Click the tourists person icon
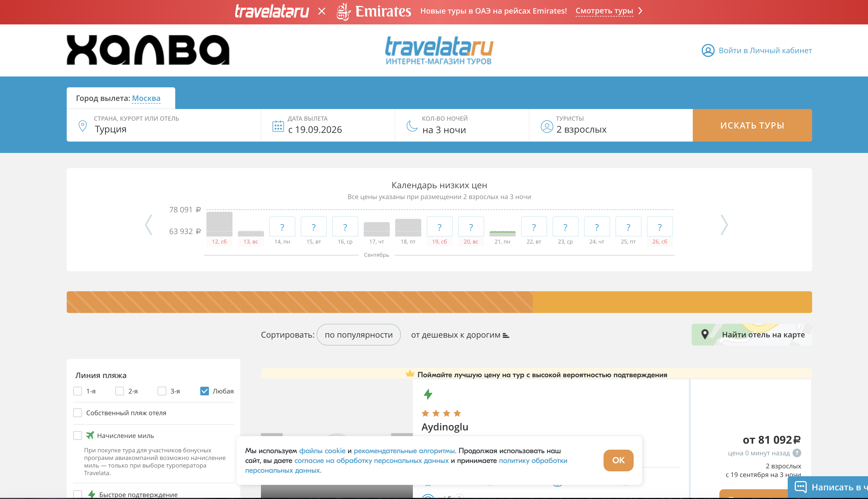 (x=547, y=126)
